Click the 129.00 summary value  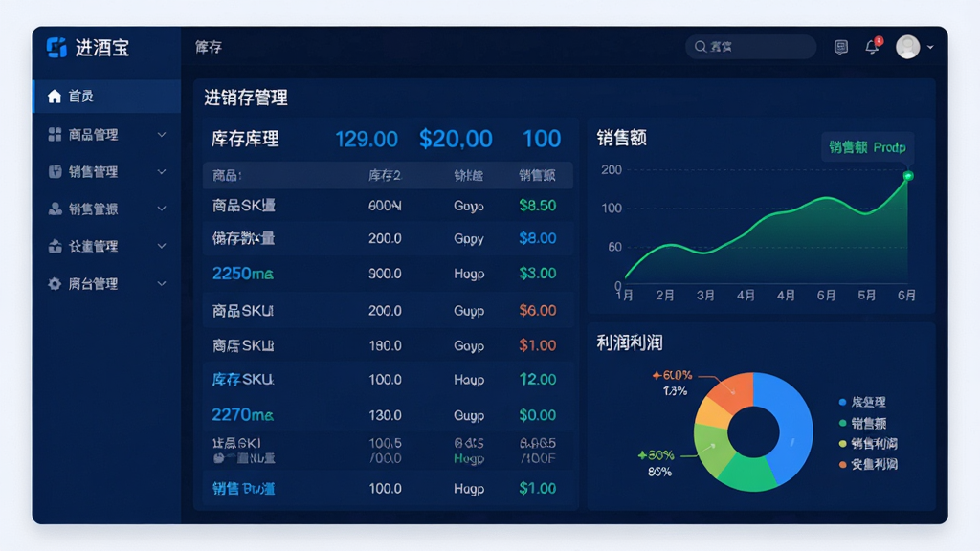[367, 139]
